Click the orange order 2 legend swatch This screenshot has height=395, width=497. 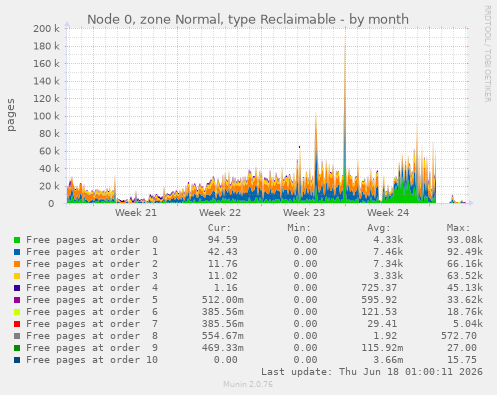[x=17, y=264]
